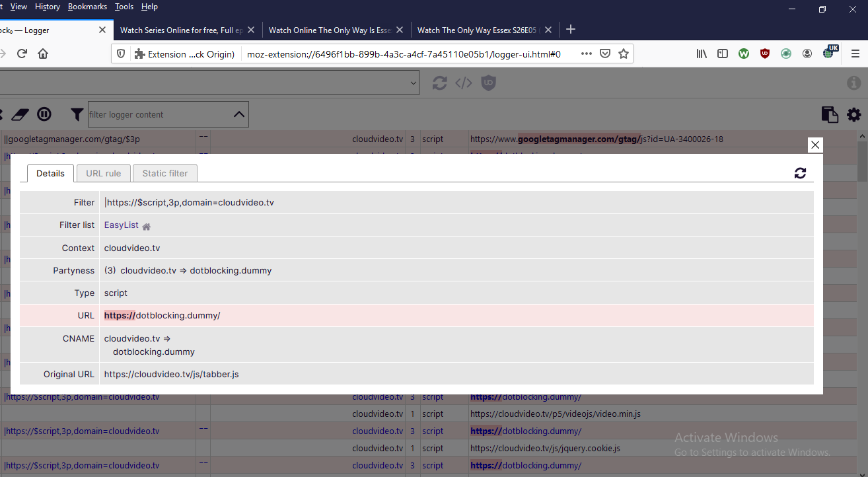Image resolution: width=868 pixels, height=477 pixels.
Task: Open the code view </> icon
Action: 463,83
